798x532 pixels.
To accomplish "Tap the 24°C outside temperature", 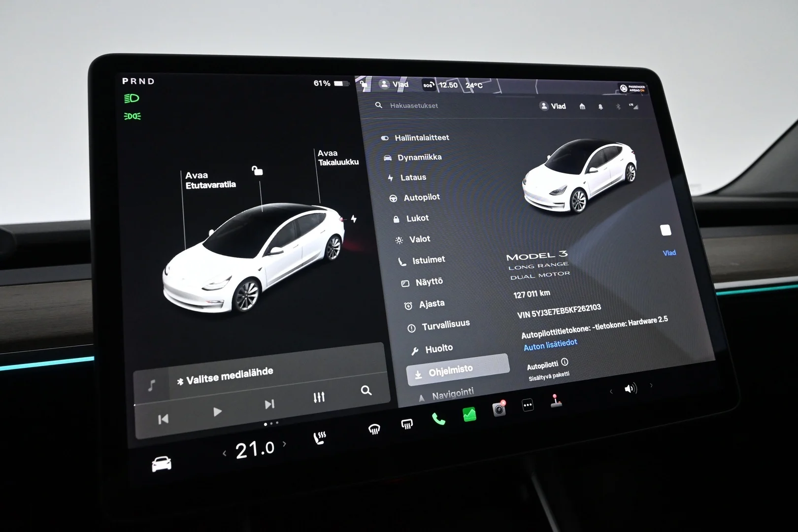I will [474, 85].
